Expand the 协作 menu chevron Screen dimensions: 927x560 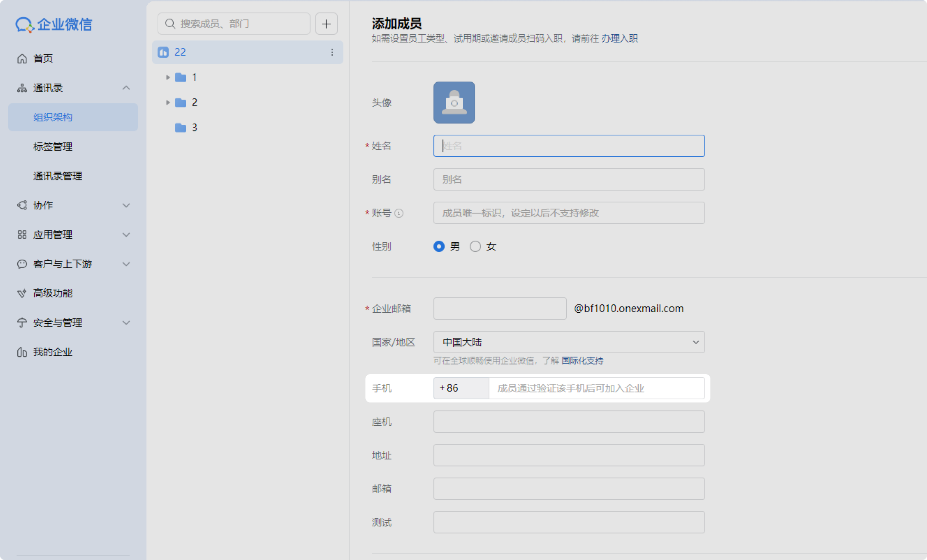[126, 205]
